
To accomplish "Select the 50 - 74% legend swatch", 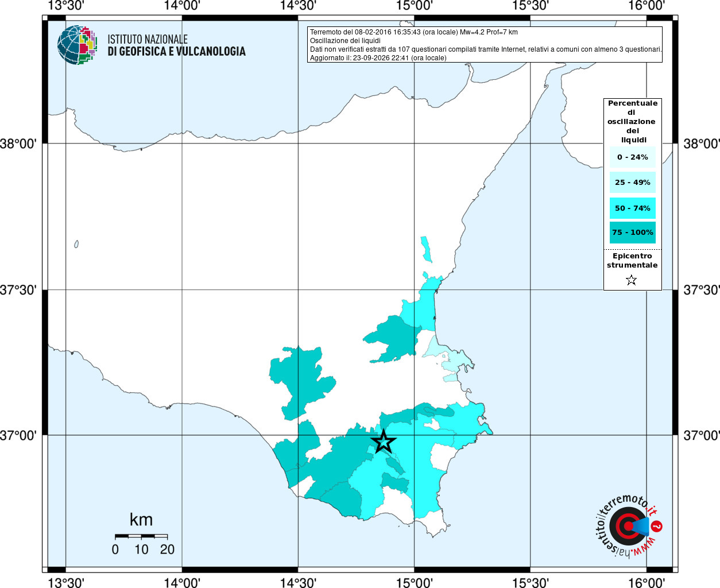I will click(632, 208).
